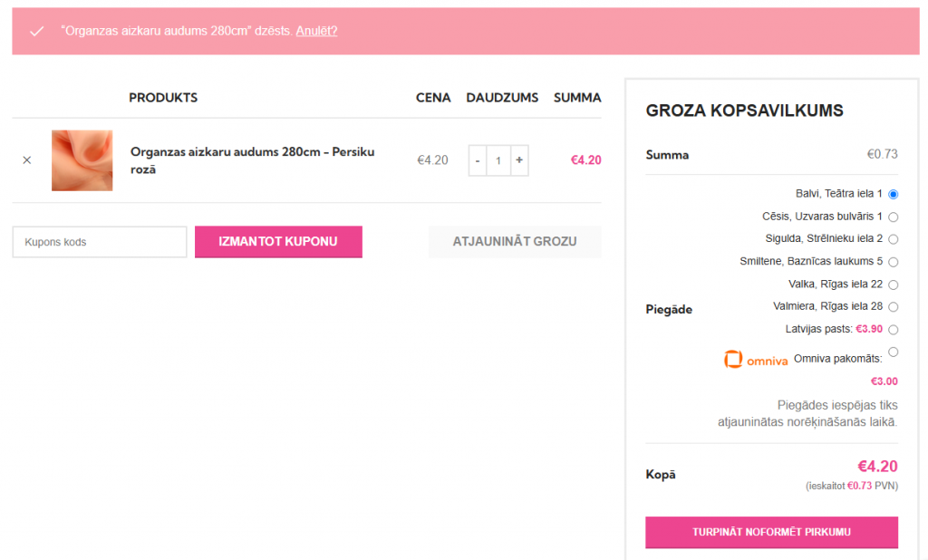Open the peach fabric product thumbnail
This screenshot has height=560, width=928.
(82, 160)
